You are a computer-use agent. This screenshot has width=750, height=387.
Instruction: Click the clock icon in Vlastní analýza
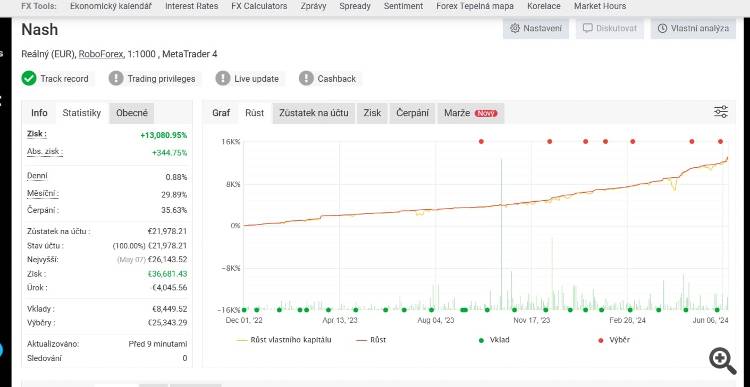[662, 28]
